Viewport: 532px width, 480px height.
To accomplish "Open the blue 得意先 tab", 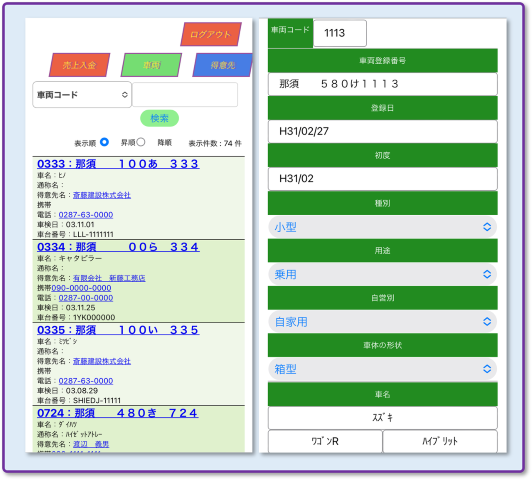I will tap(223, 65).
